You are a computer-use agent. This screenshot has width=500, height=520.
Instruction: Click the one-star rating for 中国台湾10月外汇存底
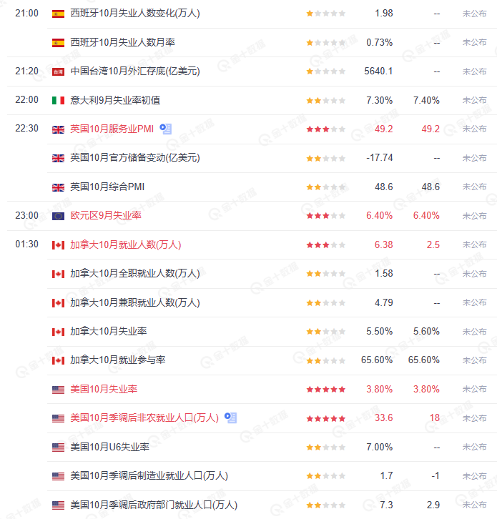326,71
